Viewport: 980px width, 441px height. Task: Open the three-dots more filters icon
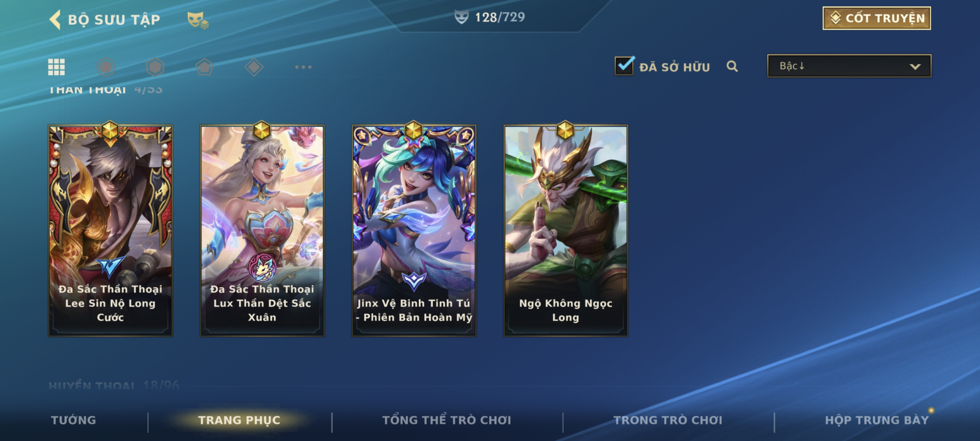tap(303, 67)
